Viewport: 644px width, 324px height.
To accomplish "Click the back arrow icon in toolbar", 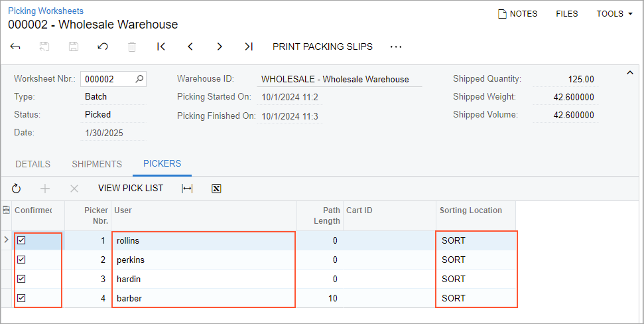I will point(15,46).
